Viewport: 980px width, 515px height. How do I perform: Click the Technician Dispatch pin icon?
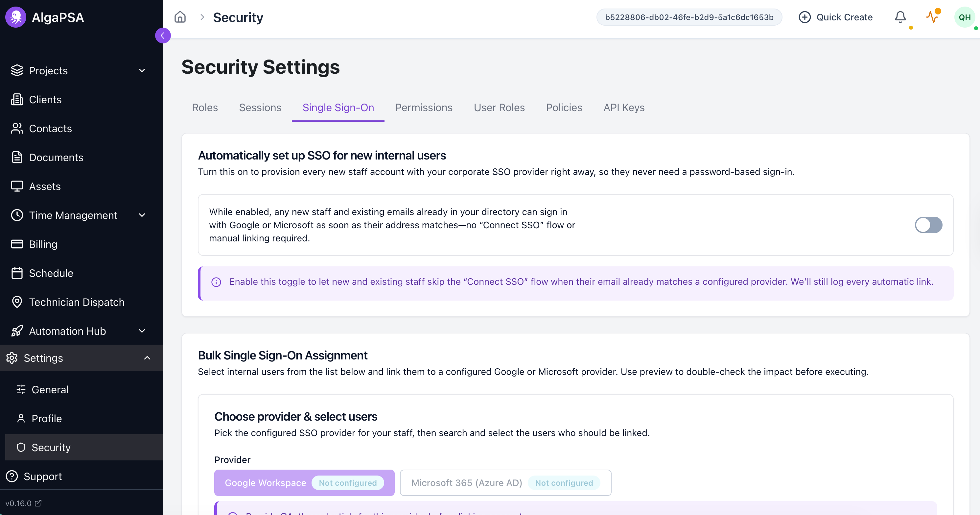coord(17,302)
